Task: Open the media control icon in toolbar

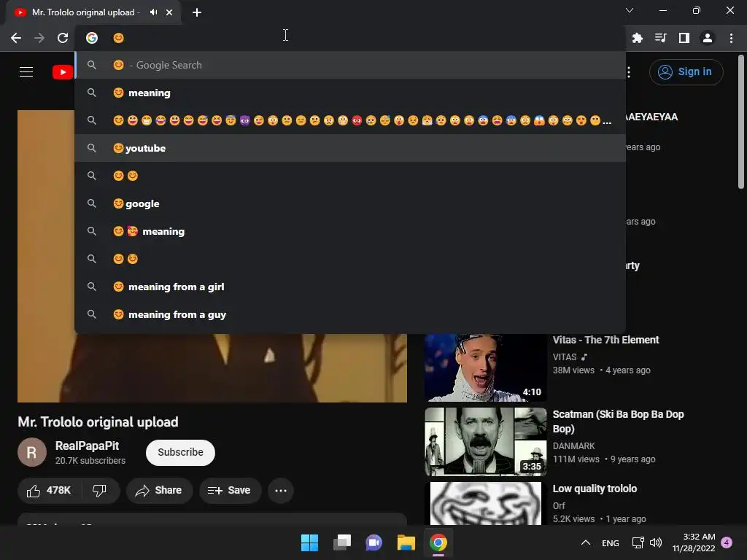Action: click(660, 38)
